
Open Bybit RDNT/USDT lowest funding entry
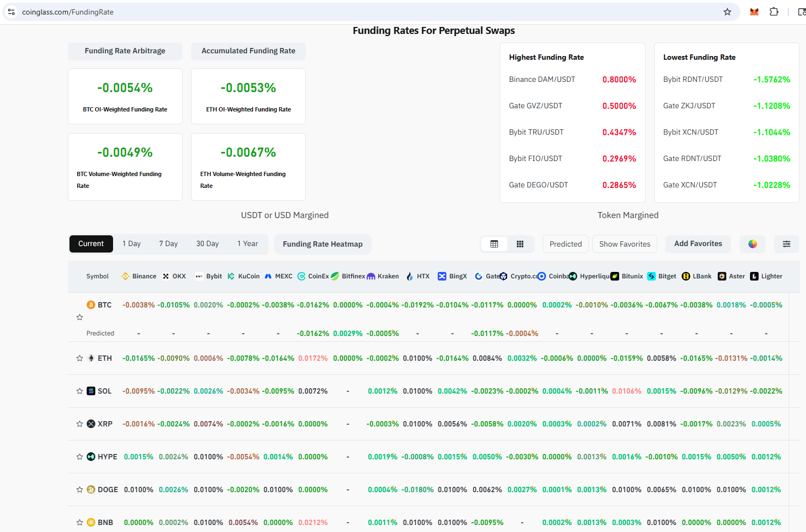pos(727,79)
